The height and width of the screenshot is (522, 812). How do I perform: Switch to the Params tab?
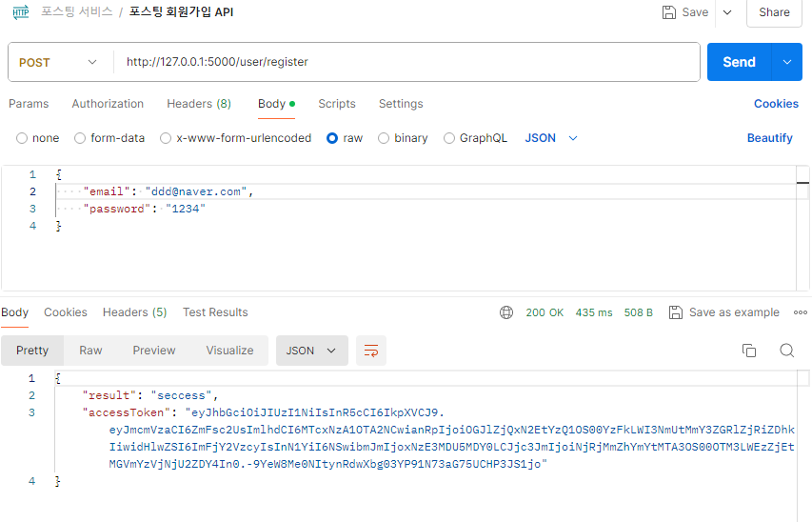click(x=29, y=104)
